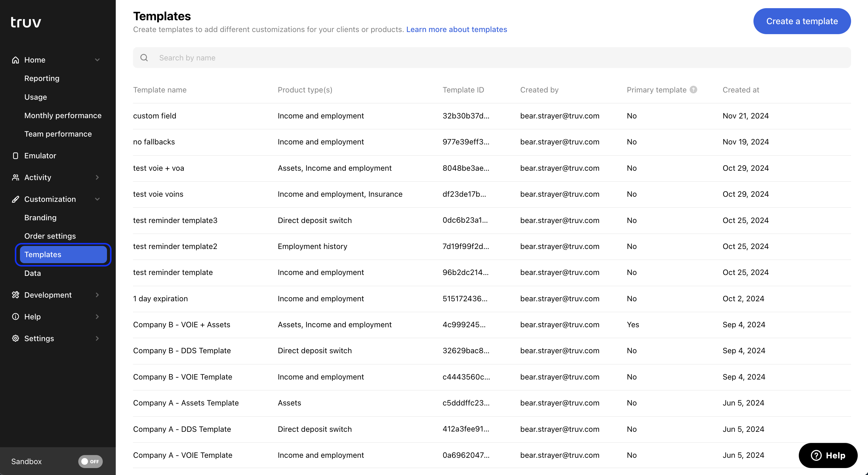Click template ID 32b30b37d...
This screenshot has width=868, height=475.
pyautogui.click(x=466, y=116)
